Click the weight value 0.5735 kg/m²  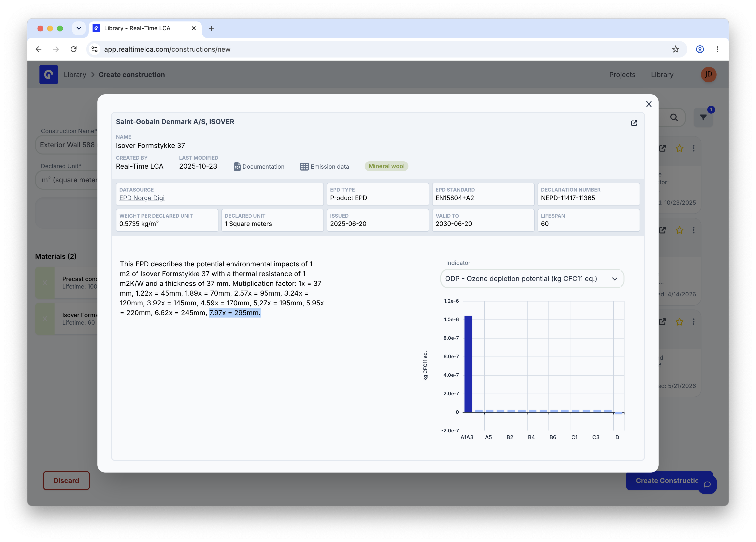click(139, 223)
